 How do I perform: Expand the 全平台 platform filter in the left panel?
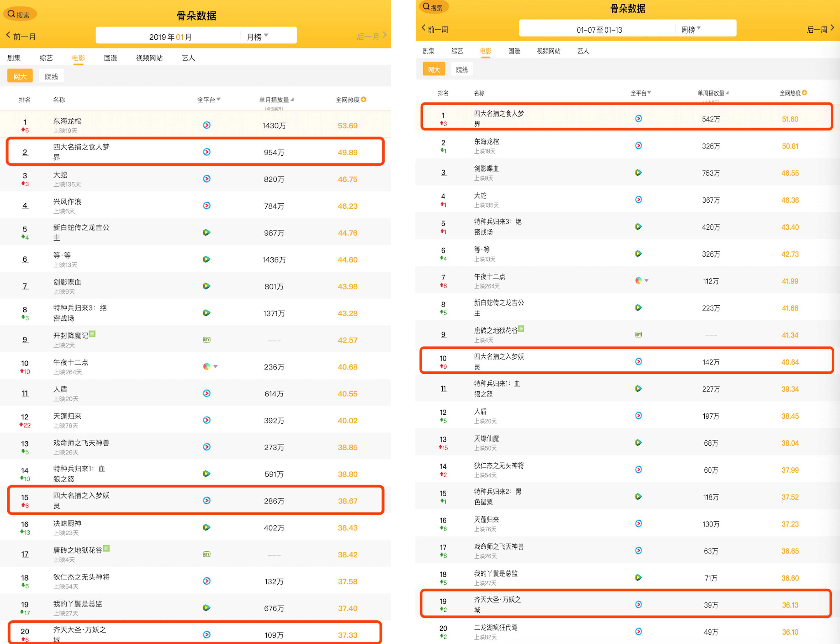coord(209,100)
